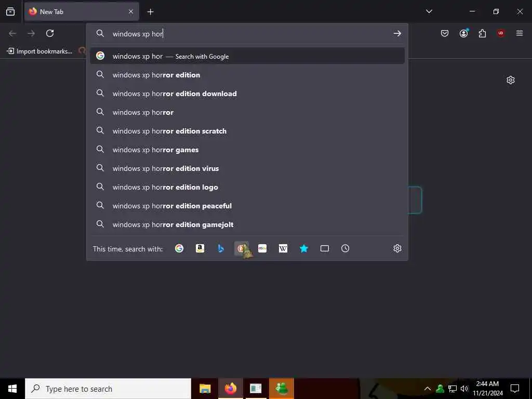Open the list all tabs dropdown
The image size is (532, 399).
pyautogui.click(x=429, y=11)
